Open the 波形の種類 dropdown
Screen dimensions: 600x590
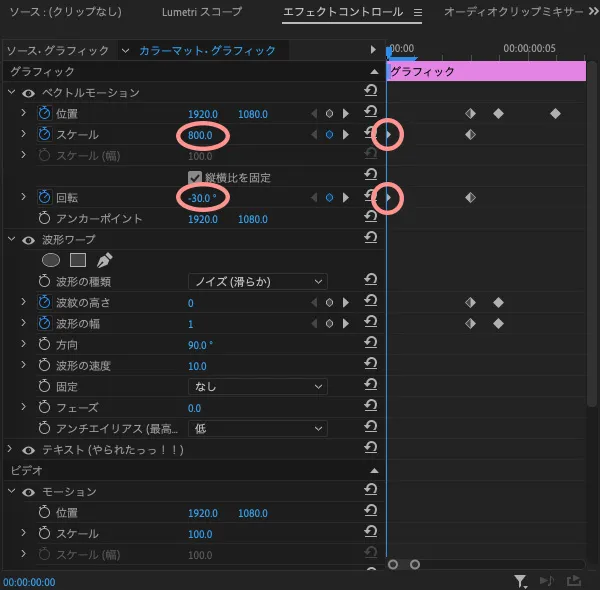[x=257, y=282]
